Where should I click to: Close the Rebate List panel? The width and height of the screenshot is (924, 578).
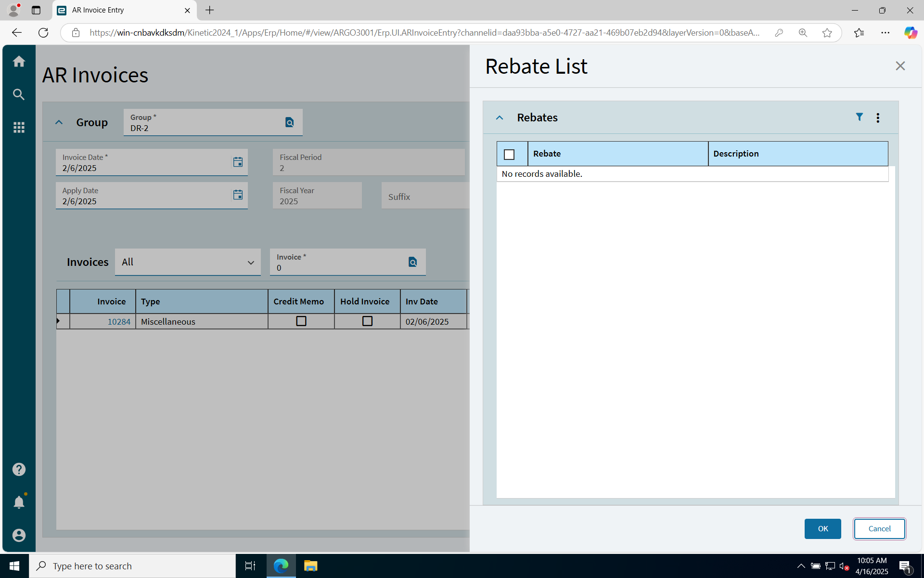pyautogui.click(x=900, y=66)
